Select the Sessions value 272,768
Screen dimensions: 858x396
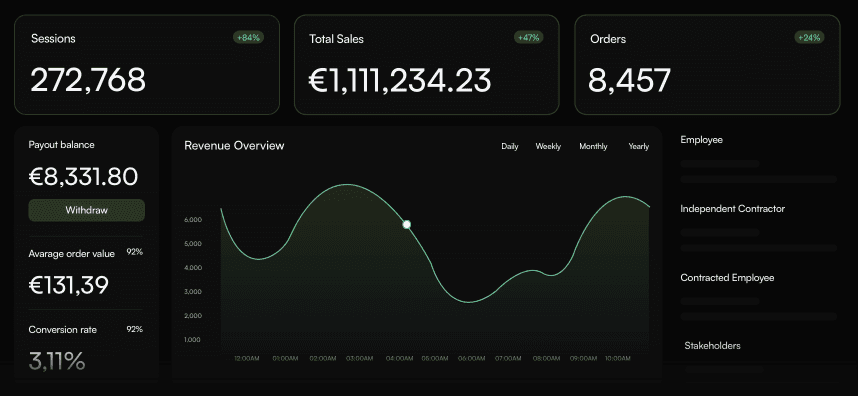(88, 80)
